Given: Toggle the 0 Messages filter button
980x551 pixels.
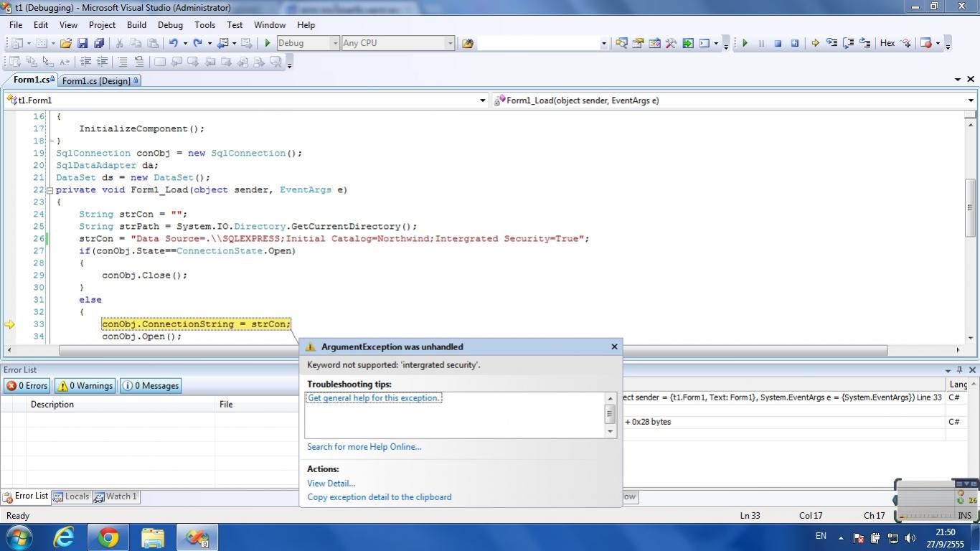Looking at the screenshot, I should [150, 385].
